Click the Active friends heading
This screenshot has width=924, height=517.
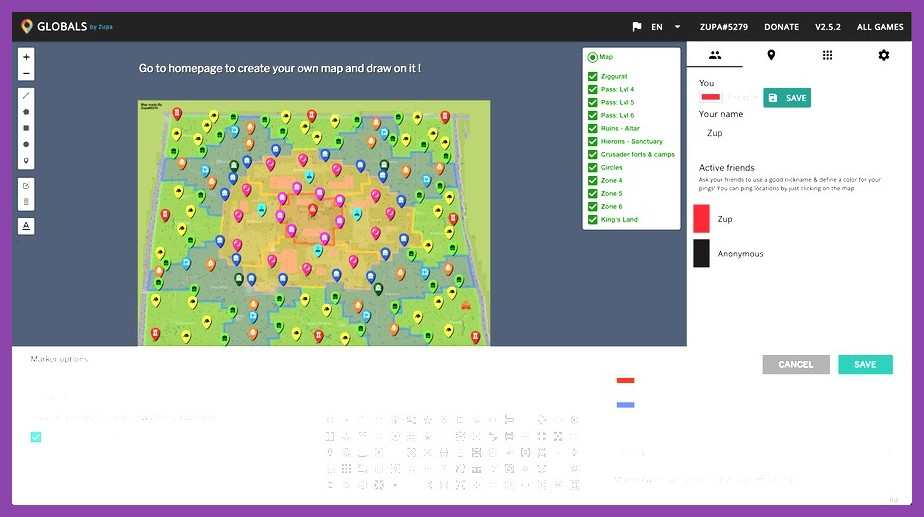727,168
